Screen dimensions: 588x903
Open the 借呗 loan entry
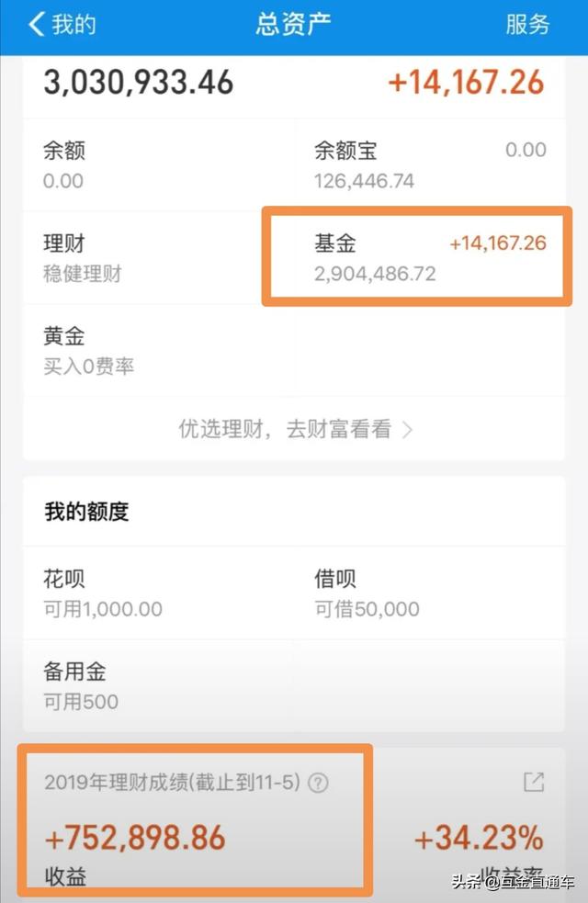coord(429,593)
